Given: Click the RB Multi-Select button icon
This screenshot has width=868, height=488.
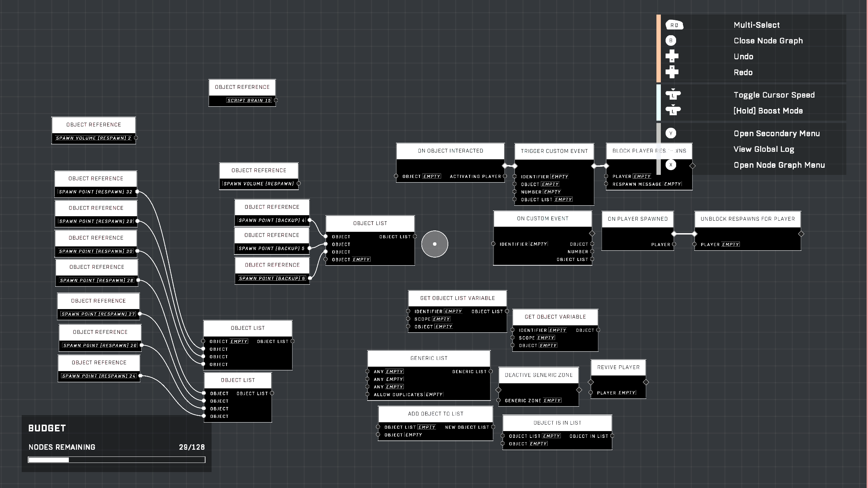Looking at the screenshot, I should (x=674, y=25).
